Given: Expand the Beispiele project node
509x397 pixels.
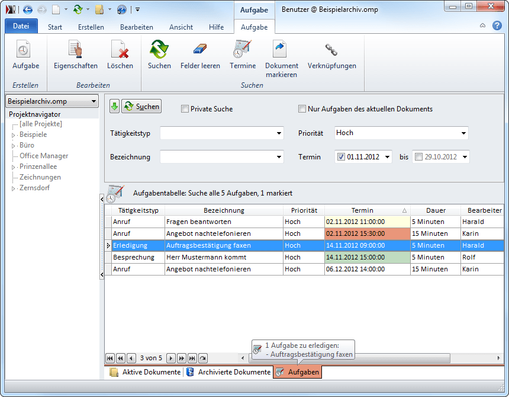Looking at the screenshot, I should click(x=13, y=135).
